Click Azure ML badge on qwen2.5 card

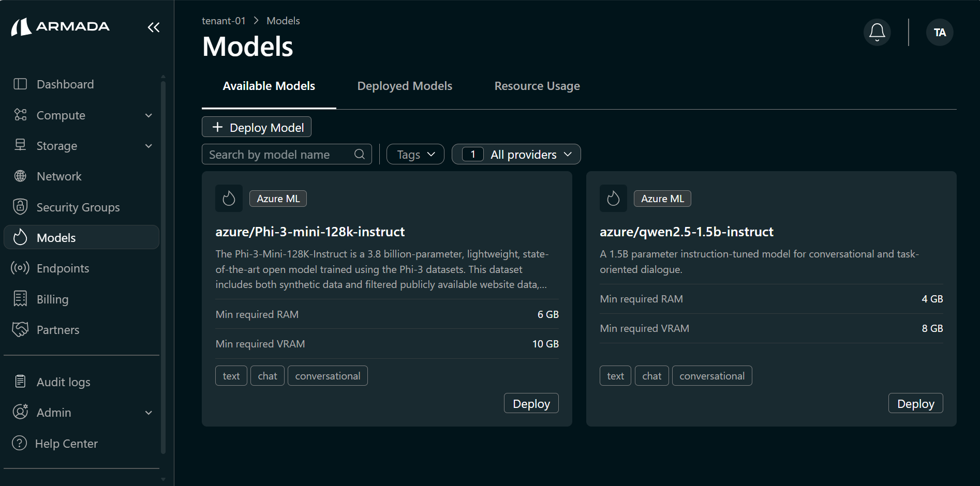coord(663,199)
